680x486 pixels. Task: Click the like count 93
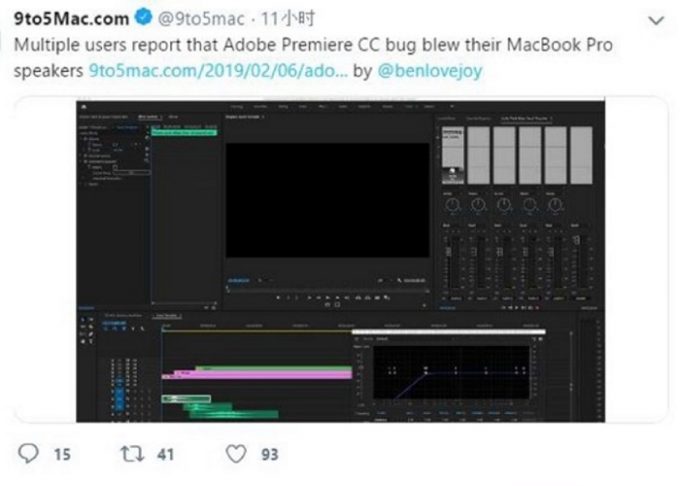pyautogui.click(x=269, y=454)
